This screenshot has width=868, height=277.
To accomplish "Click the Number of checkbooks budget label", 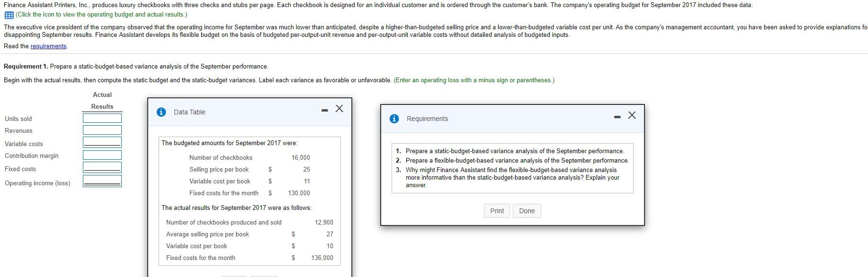I will pos(221,157).
